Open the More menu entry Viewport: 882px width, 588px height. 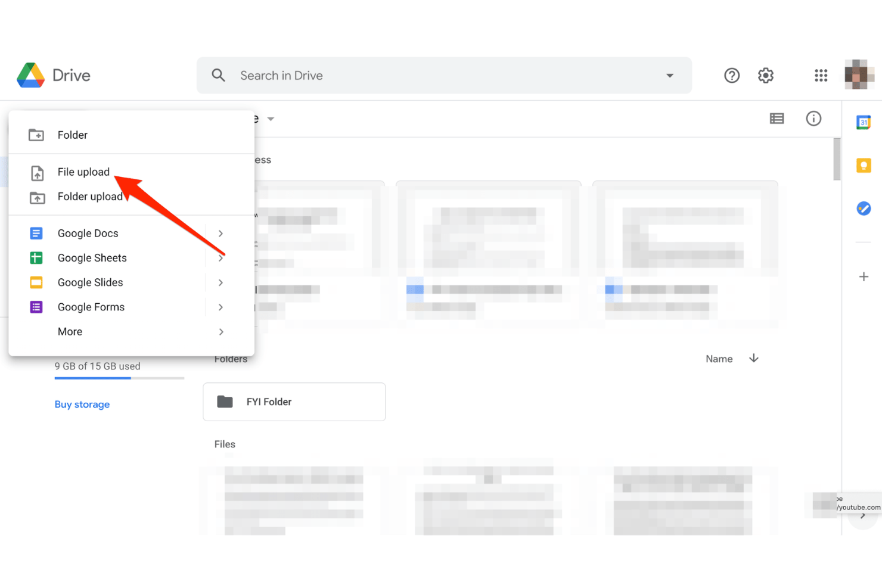point(131,332)
